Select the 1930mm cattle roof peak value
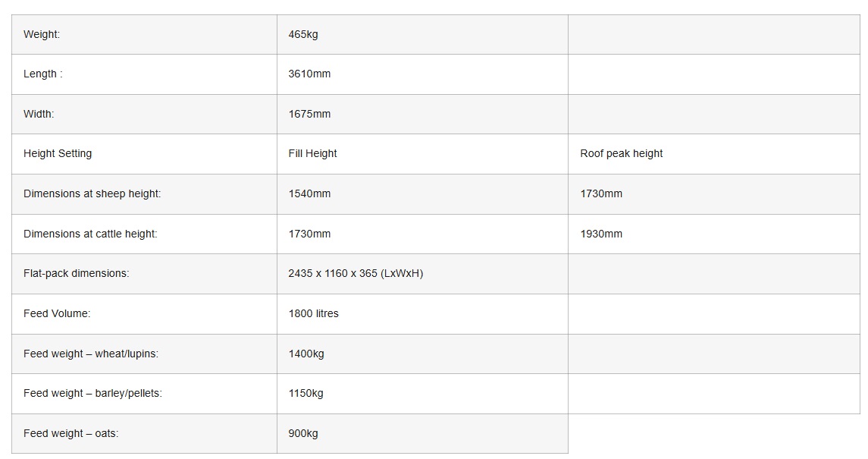 coord(601,234)
